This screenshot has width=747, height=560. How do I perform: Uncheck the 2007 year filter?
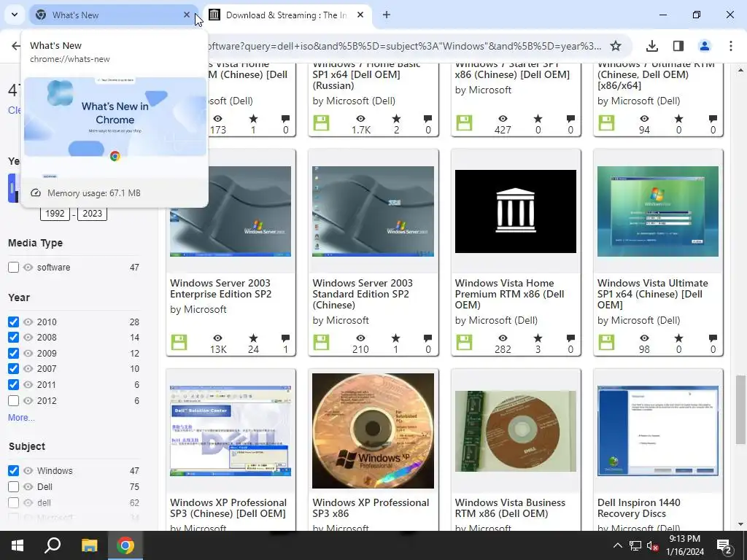click(13, 368)
